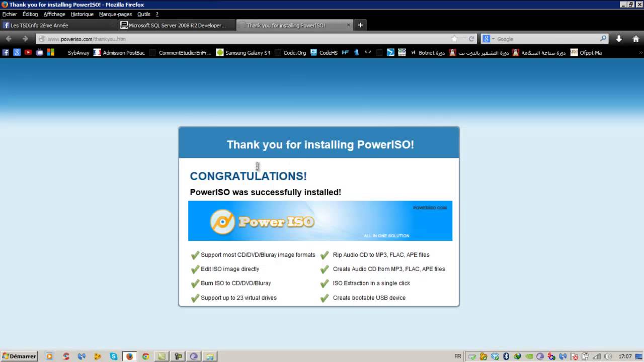The width and height of the screenshot is (644, 362).
Task: Open the Historique menu
Action: (x=82, y=14)
